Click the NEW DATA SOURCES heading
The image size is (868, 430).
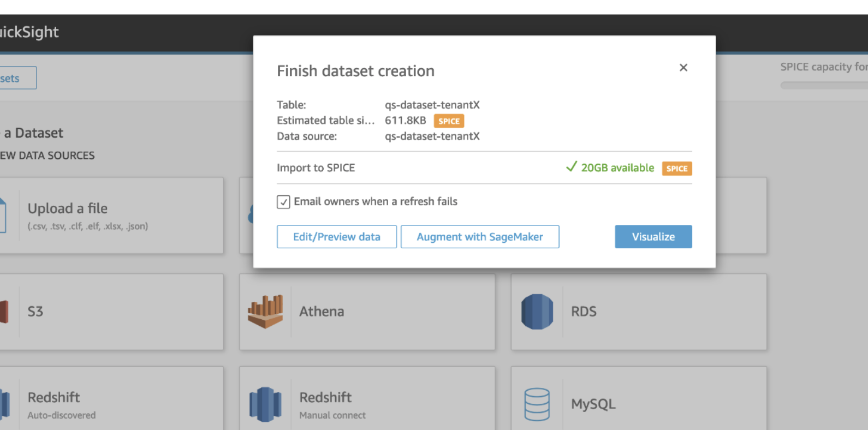(47, 156)
